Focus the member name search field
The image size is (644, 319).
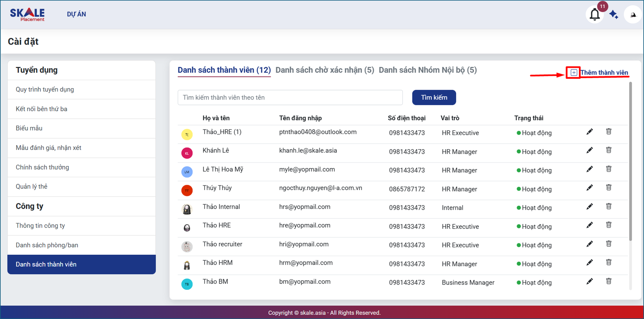pos(290,97)
